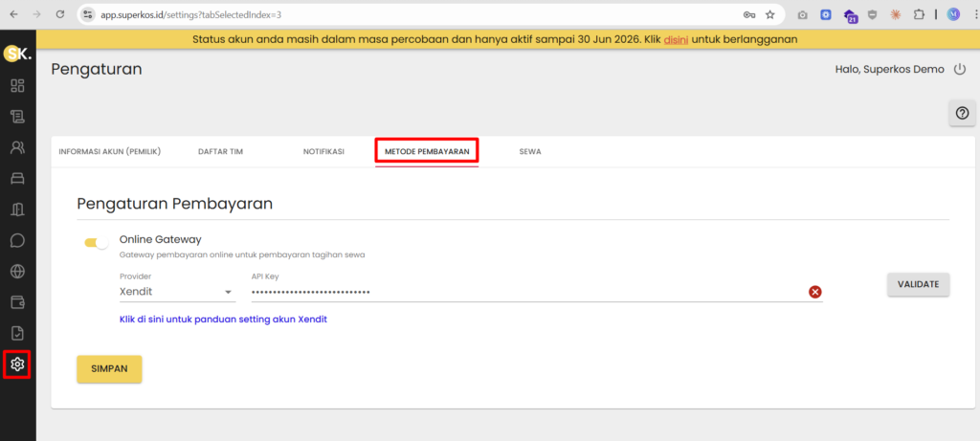The width and height of the screenshot is (980, 441).
Task: Open the Xendit account setup guide link
Action: [x=223, y=320]
